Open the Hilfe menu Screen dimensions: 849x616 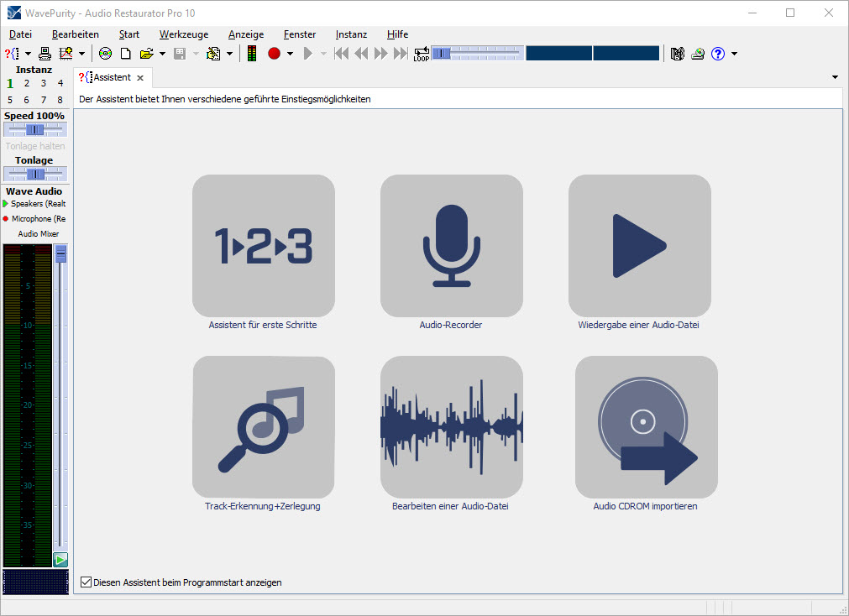click(x=397, y=34)
